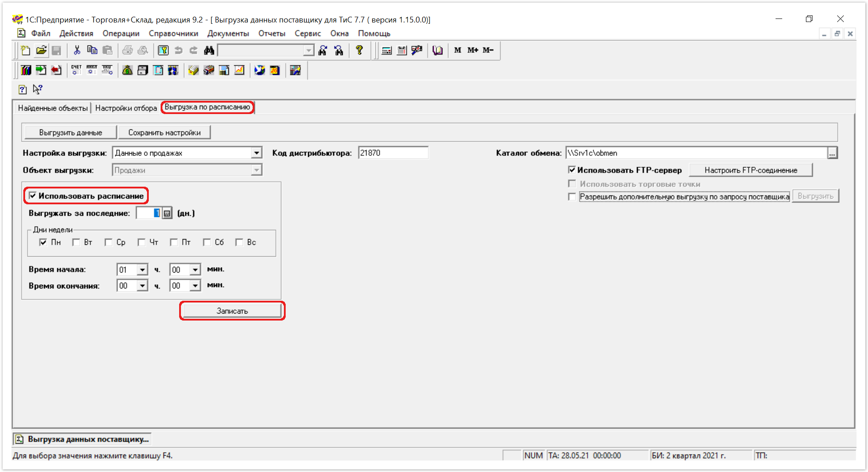Check the Сб weekday checkbox

[206, 242]
